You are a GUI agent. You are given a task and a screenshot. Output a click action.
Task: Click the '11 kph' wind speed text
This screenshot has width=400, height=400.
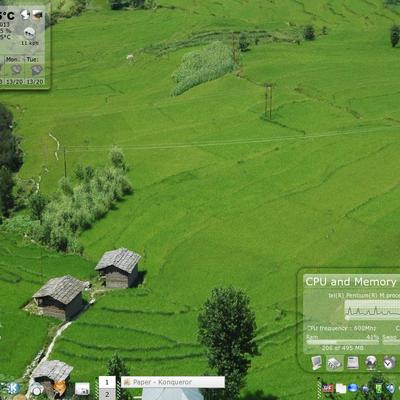tap(30, 43)
